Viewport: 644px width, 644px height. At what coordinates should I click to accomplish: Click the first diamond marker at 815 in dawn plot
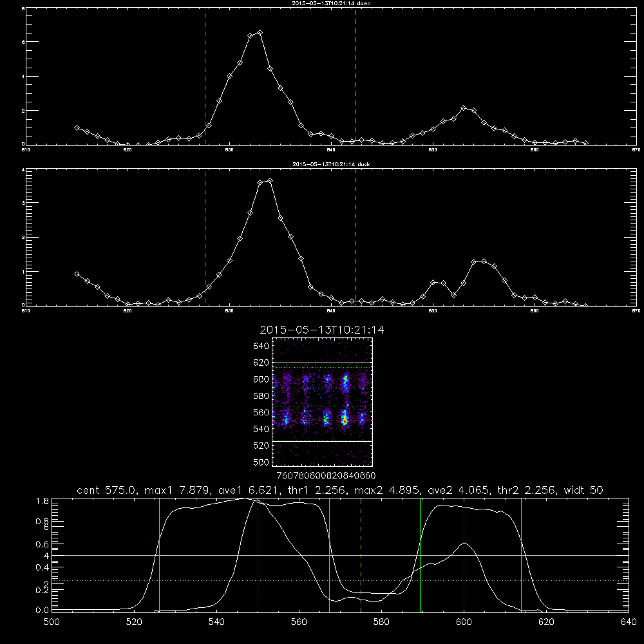(x=77, y=128)
